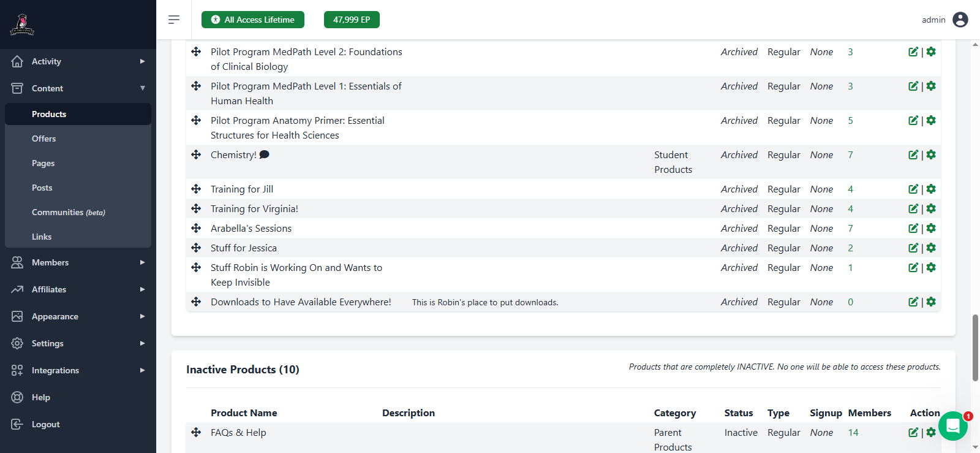Open the live chat widget
The height and width of the screenshot is (453, 980).
tap(952, 425)
